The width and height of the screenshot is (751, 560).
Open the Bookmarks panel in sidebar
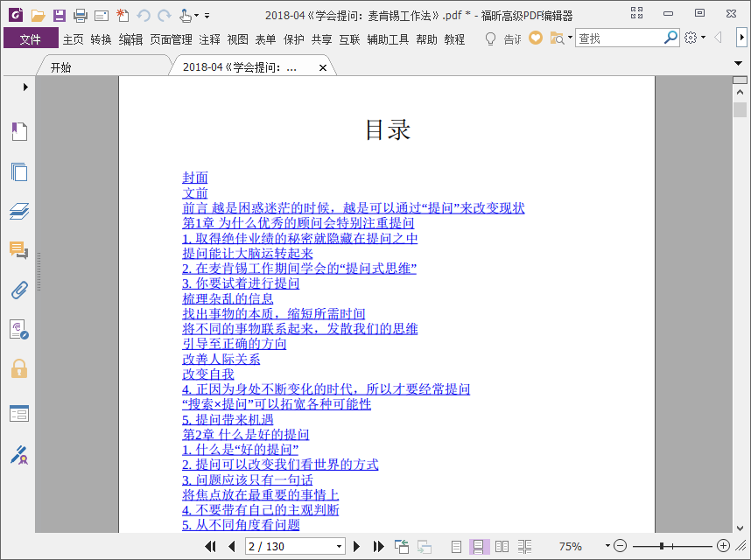[x=19, y=131]
